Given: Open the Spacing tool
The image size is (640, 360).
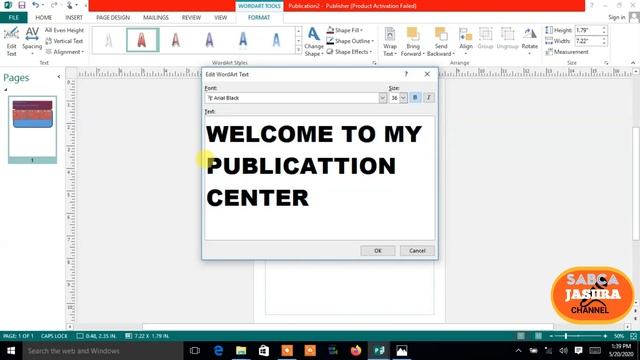Looking at the screenshot, I should click(32, 42).
